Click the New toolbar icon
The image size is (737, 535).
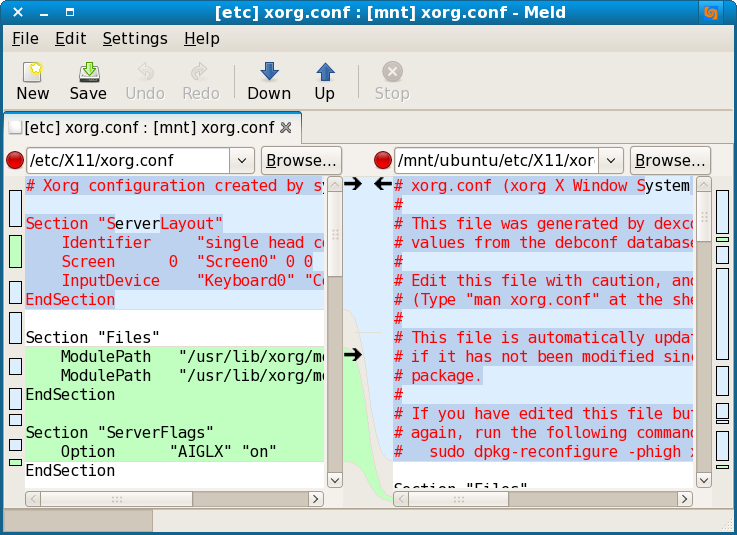pyautogui.click(x=33, y=72)
